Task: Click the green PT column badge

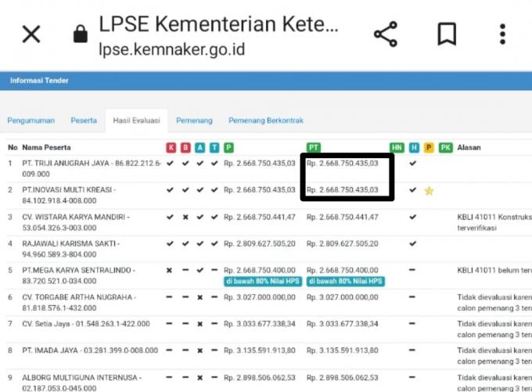Action: pos(314,147)
